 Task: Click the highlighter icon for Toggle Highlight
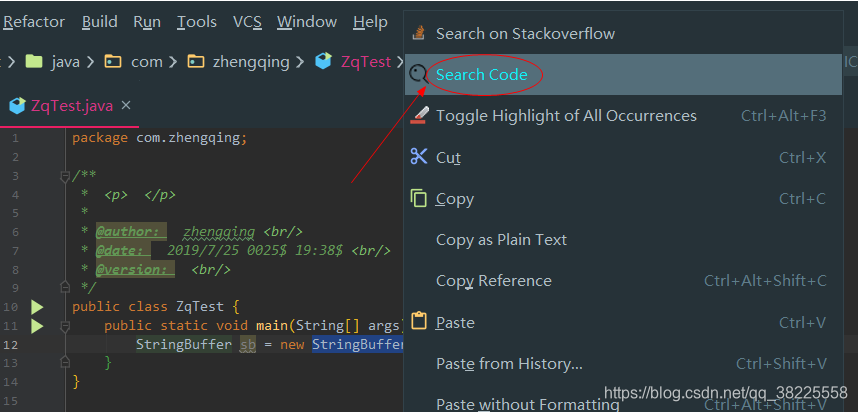419,115
